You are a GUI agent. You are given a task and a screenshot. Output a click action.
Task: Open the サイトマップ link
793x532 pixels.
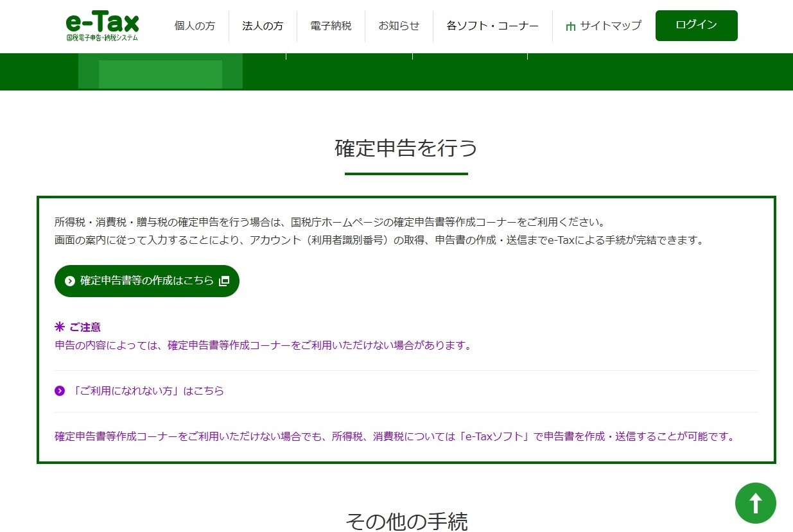pyautogui.click(x=603, y=26)
